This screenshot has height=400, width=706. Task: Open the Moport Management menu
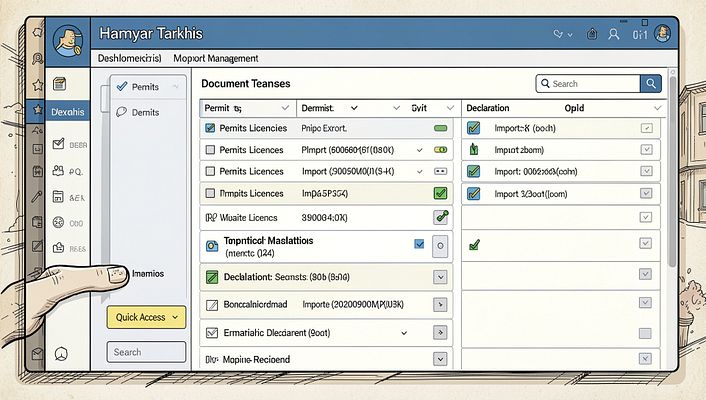[x=216, y=59]
